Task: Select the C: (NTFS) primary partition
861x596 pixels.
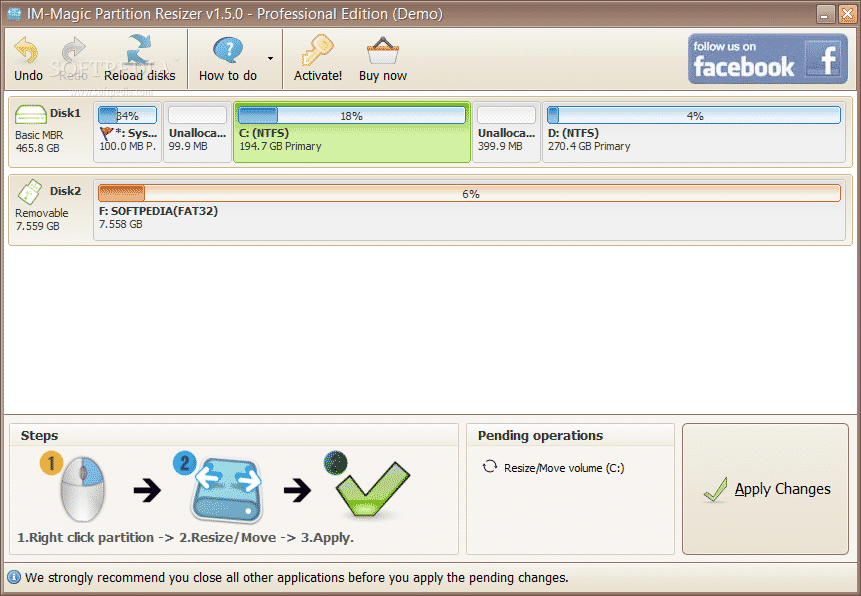Action: click(x=352, y=140)
